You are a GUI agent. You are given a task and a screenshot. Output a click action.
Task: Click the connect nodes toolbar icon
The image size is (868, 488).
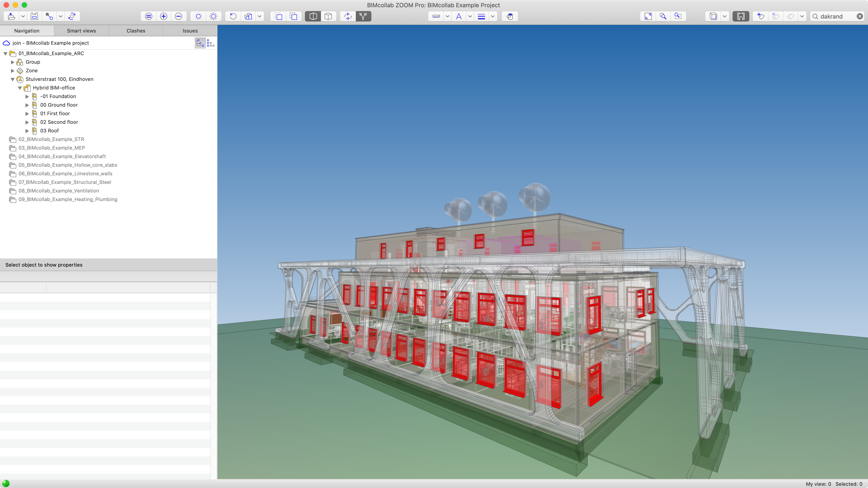pos(49,16)
